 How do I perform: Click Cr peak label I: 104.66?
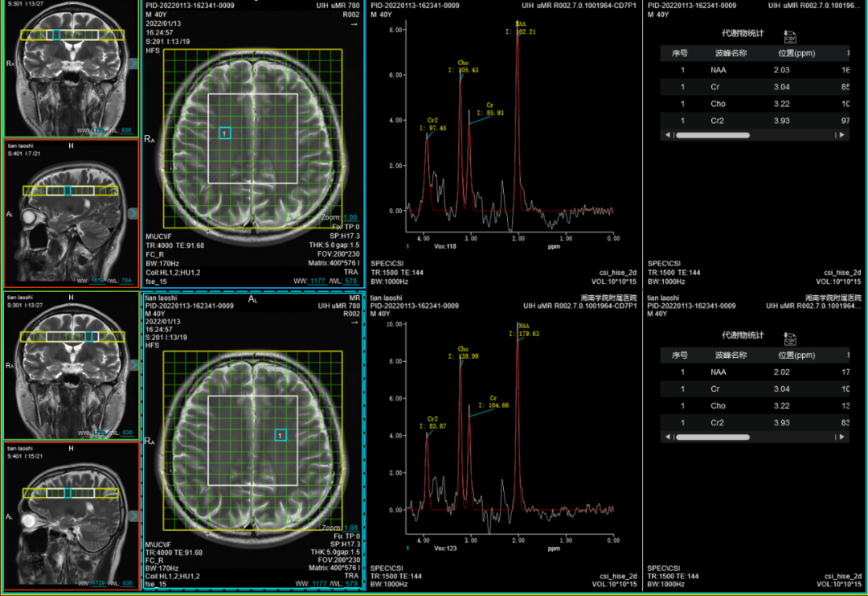[493, 405]
